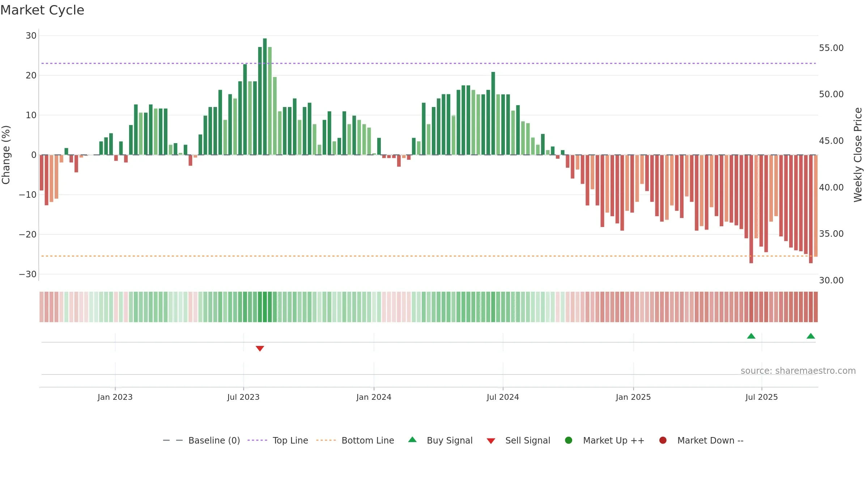Click the source: sharemaestro.com text

pos(798,371)
